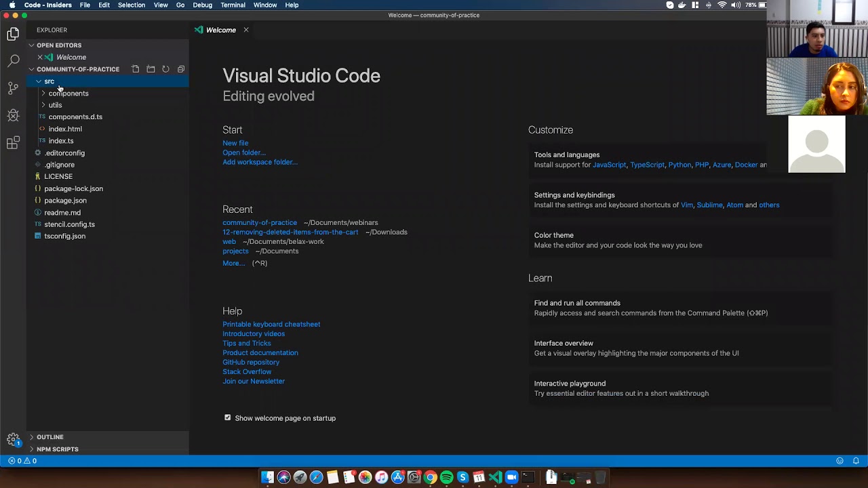
Task: Click the errors and warnings status indicator
Action: pos(22,461)
